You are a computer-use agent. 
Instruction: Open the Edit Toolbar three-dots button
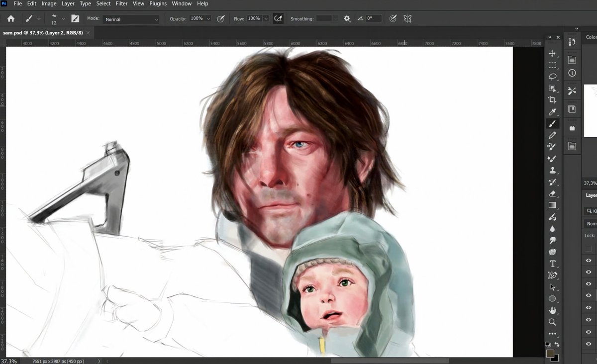click(x=552, y=334)
